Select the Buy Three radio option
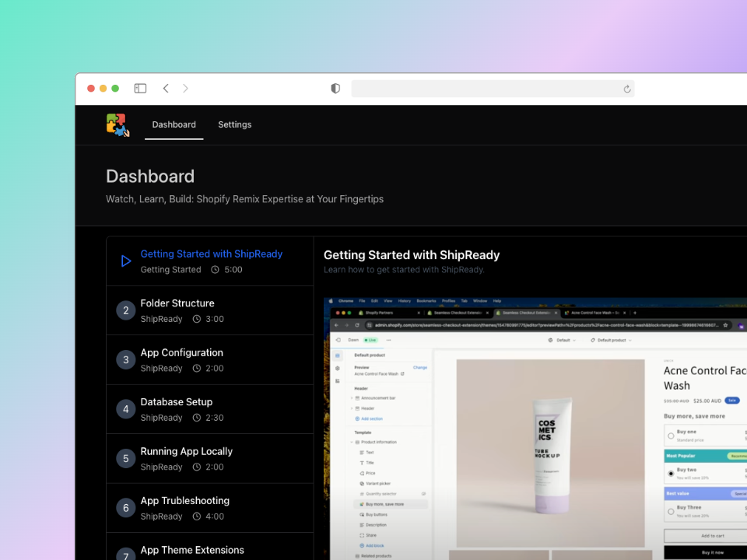This screenshot has width=747, height=560. point(671,511)
